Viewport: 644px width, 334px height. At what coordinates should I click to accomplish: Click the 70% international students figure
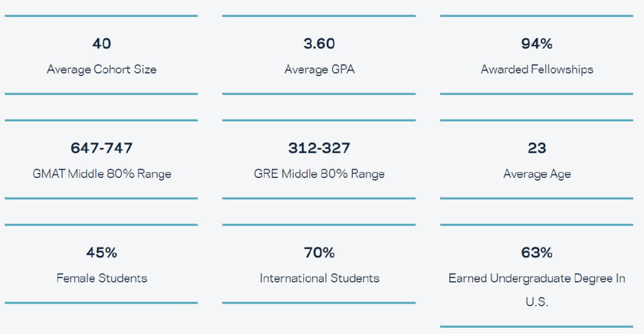click(x=319, y=252)
